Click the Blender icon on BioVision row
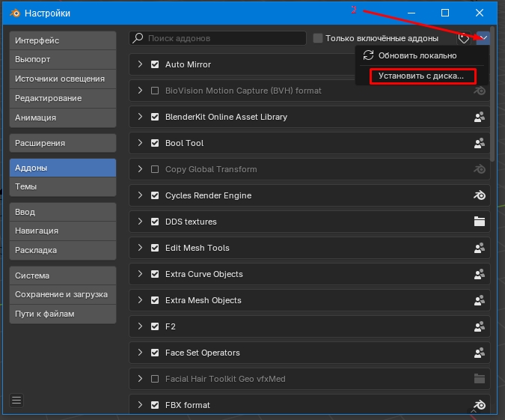Screen dimensions: 505x420 [x=480, y=91]
